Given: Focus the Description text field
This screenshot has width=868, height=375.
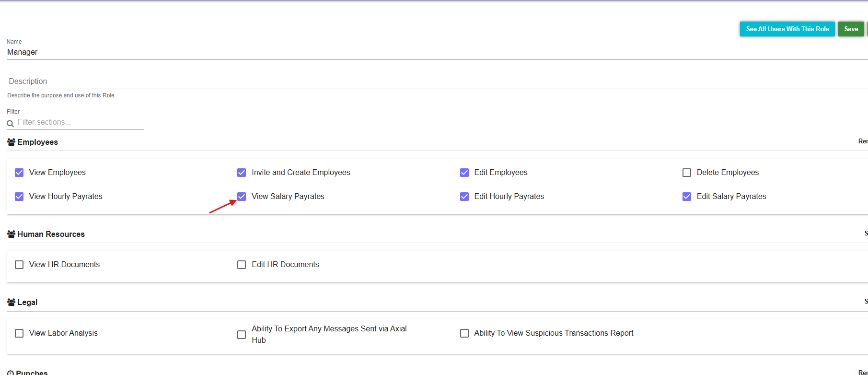Looking at the screenshot, I should pos(431,81).
